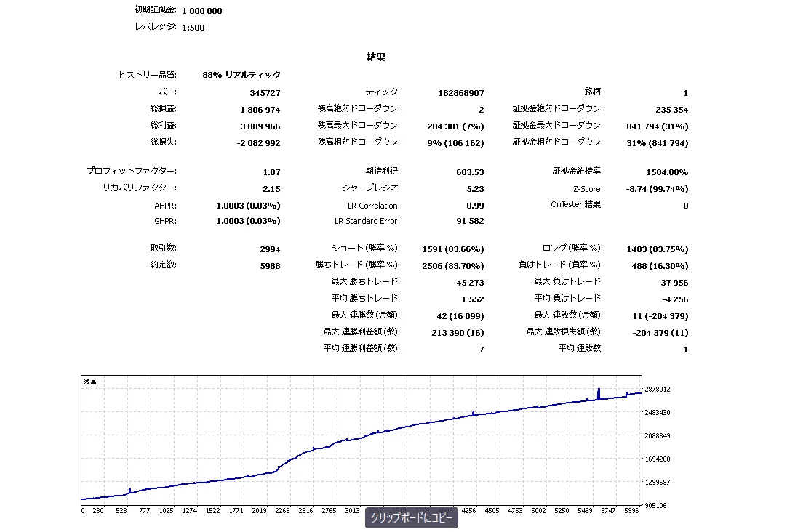Select the 結果 section heading
The height and width of the screenshot is (532, 803).
pyautogui.click(x=375, y=57)
